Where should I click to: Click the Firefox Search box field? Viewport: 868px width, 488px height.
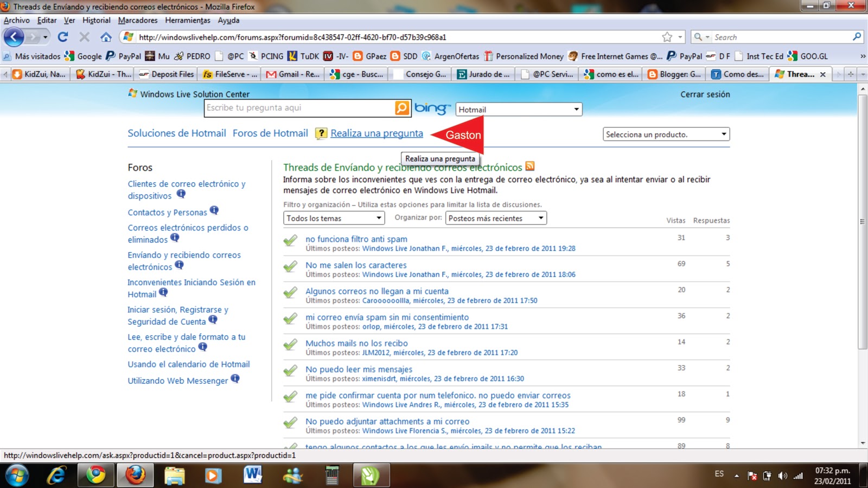click(781, 37)
